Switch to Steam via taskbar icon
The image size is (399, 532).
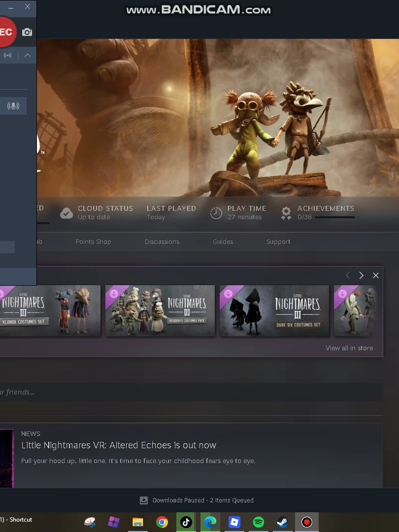[282, 522]
